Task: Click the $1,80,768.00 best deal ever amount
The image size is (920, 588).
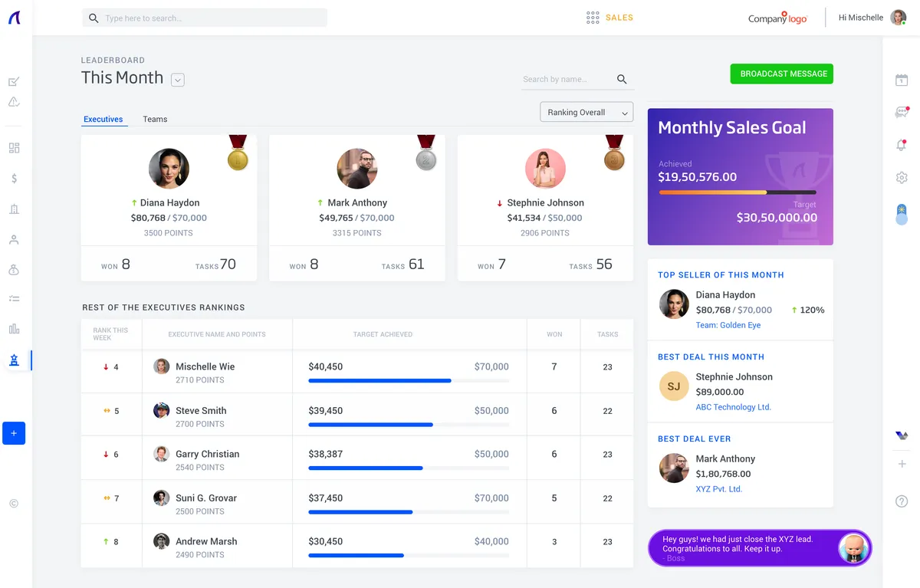Action: coord(723,474)
